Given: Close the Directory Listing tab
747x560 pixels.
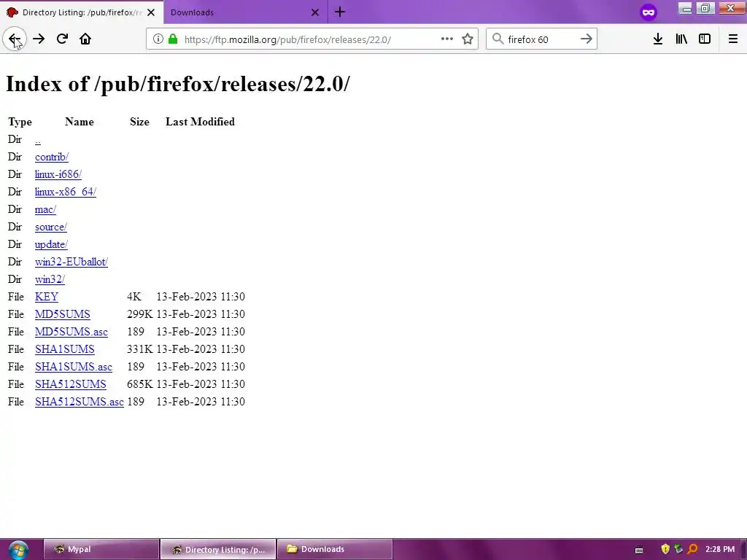Looking at the screenshot, I should (151, 12).
